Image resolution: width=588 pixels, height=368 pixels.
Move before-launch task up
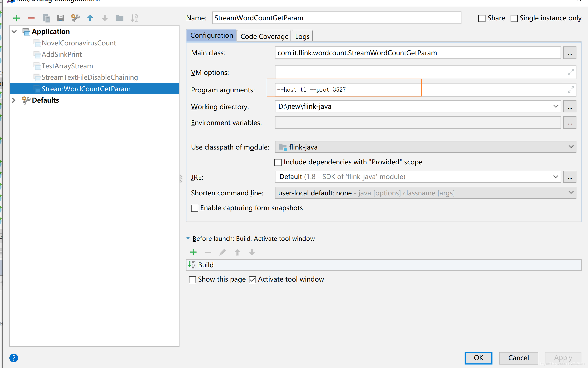[x=237, y=252]
